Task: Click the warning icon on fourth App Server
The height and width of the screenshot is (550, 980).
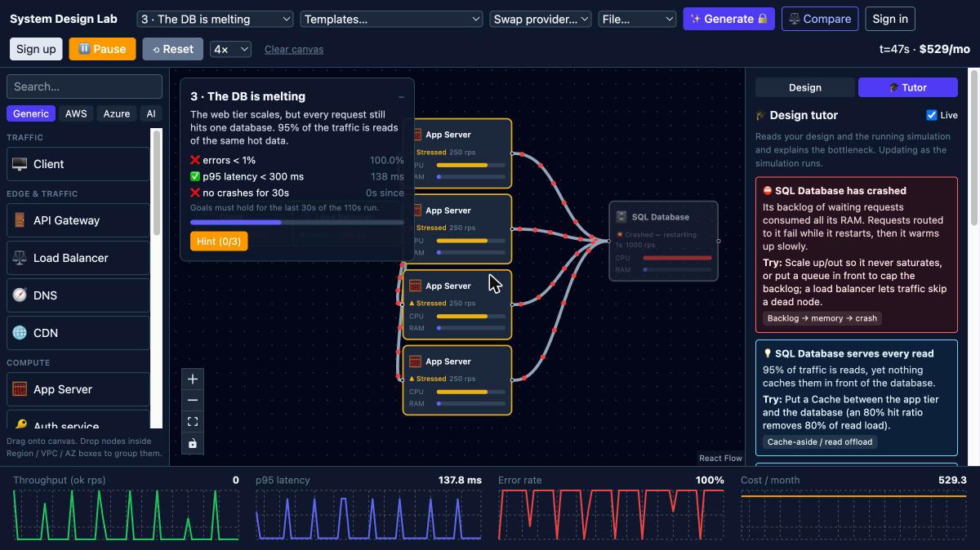Action: (412, 379)
